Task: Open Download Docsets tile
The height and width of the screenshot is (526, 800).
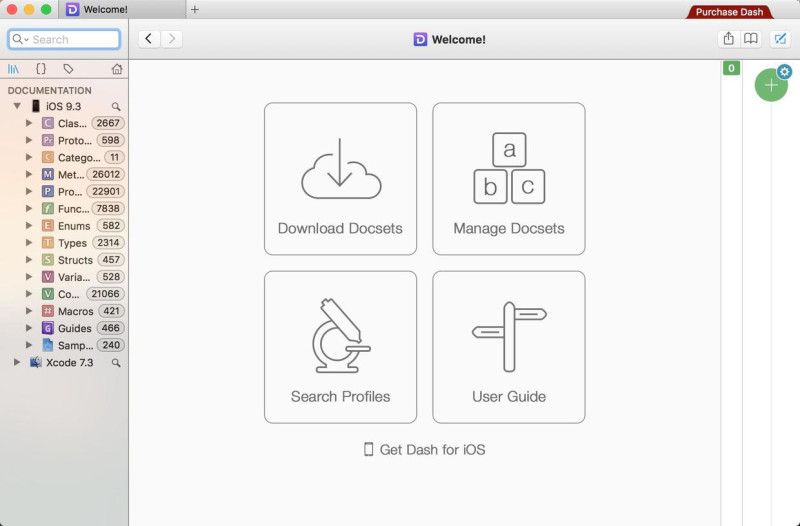Action: pyautogui.click(x=340, y=178)
